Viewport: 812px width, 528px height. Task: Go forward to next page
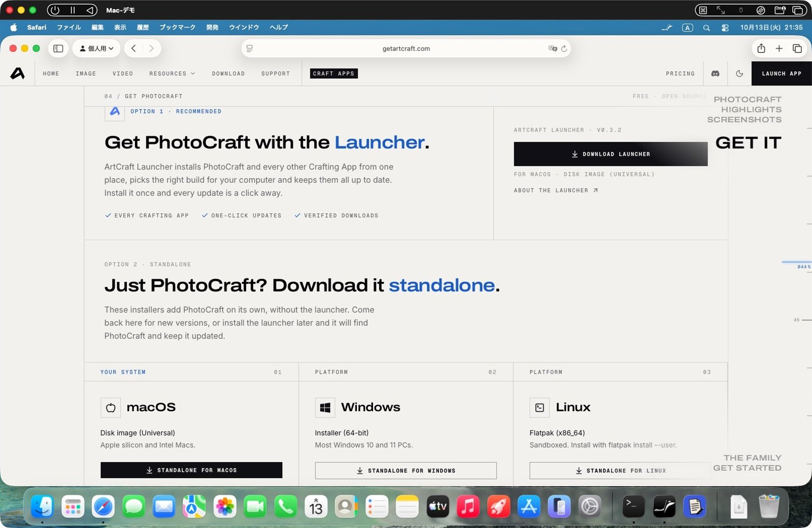pos(151,48)
